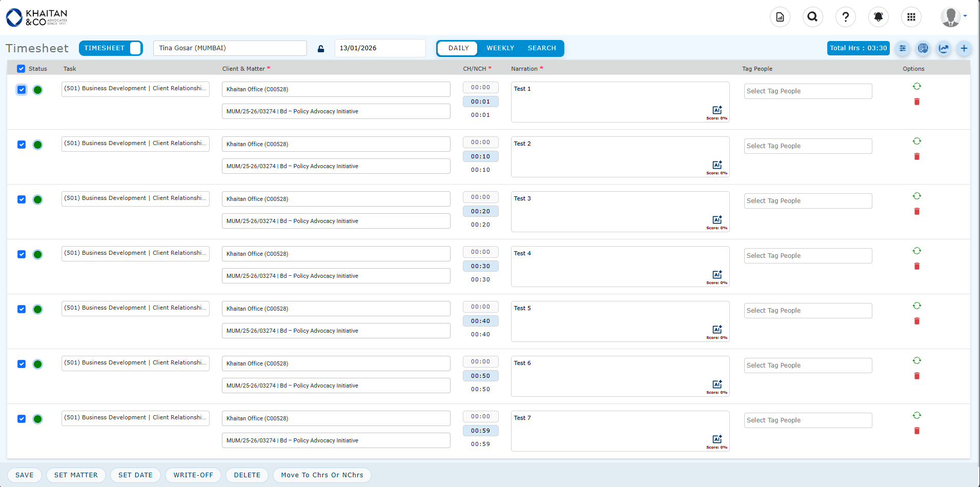Toggle the Timesheet switch
This screenshot has width=980, height=487.
coord(135,48)
